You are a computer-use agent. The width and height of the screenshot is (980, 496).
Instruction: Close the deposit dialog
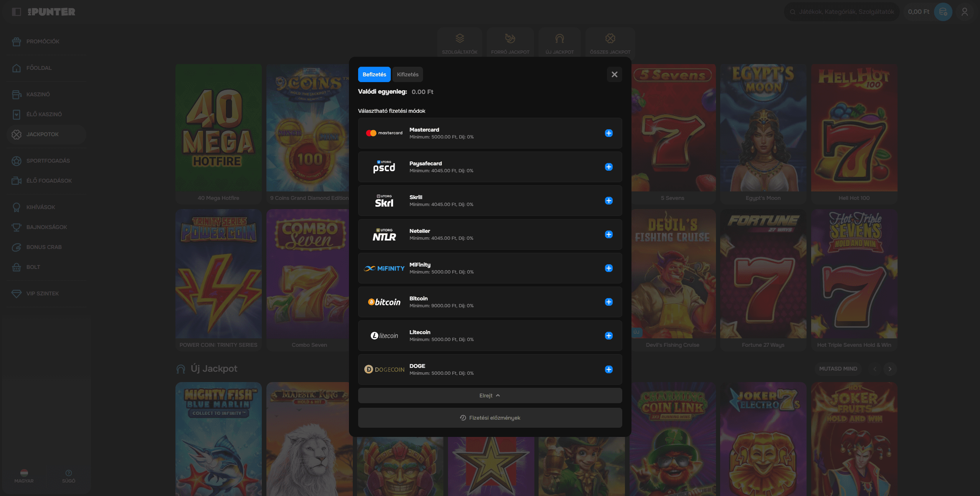[614, 74]
